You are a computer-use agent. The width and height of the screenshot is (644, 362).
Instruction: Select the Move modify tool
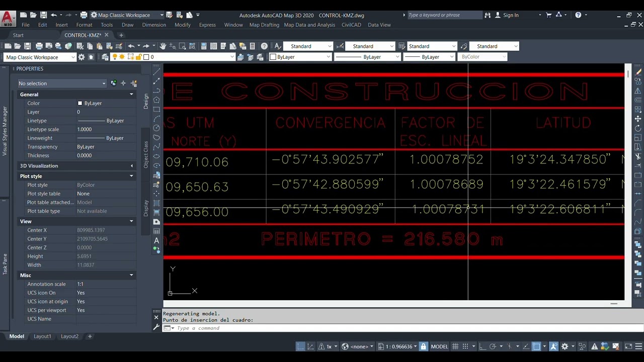coord(638,119)
